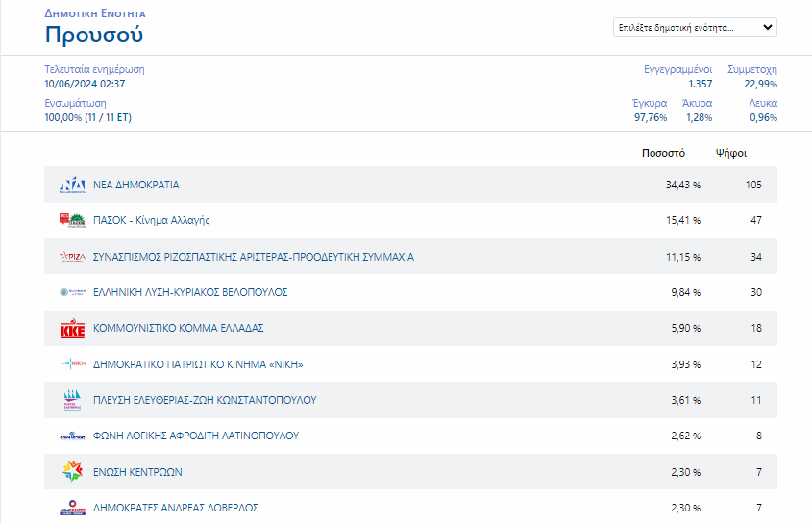The width and height of the screenshot is (812, 523).
Task: Click the 8 votes value
Action: point(758,436)
